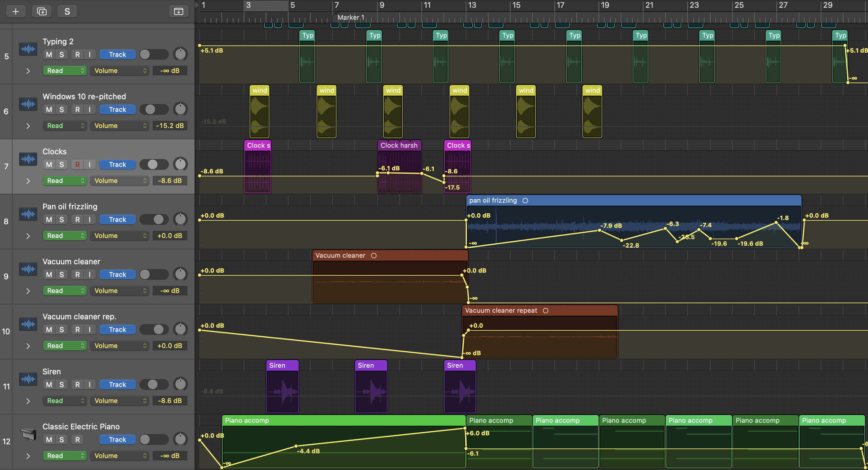Click the add new track plus button

click(16, 11)
